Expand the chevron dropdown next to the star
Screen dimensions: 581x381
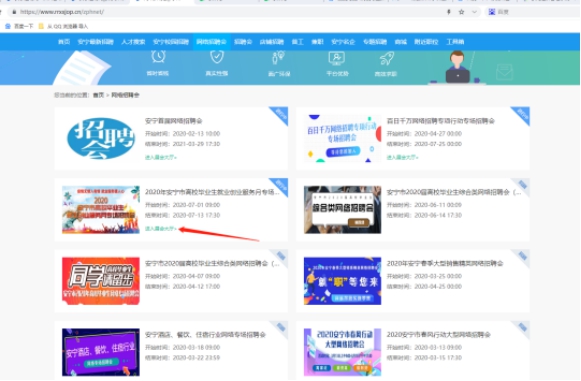pyautogui.click(x=474, y=12)
